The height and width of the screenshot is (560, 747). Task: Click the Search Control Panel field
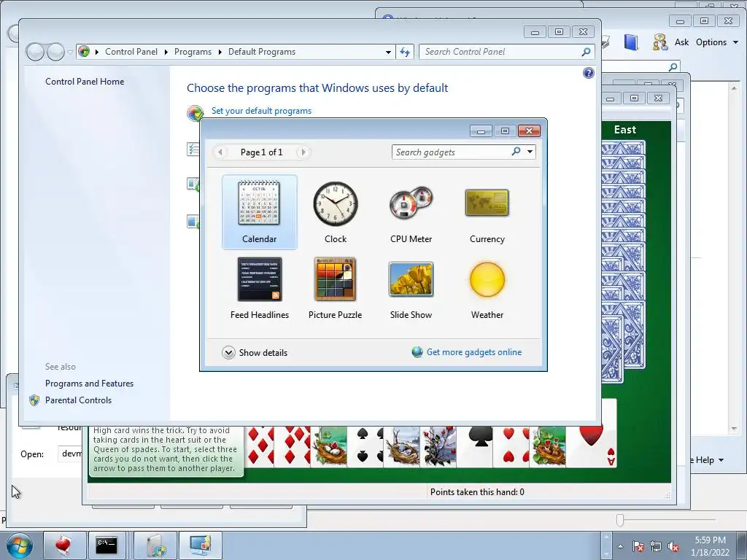pyautogui.click(x=500, y=52)
